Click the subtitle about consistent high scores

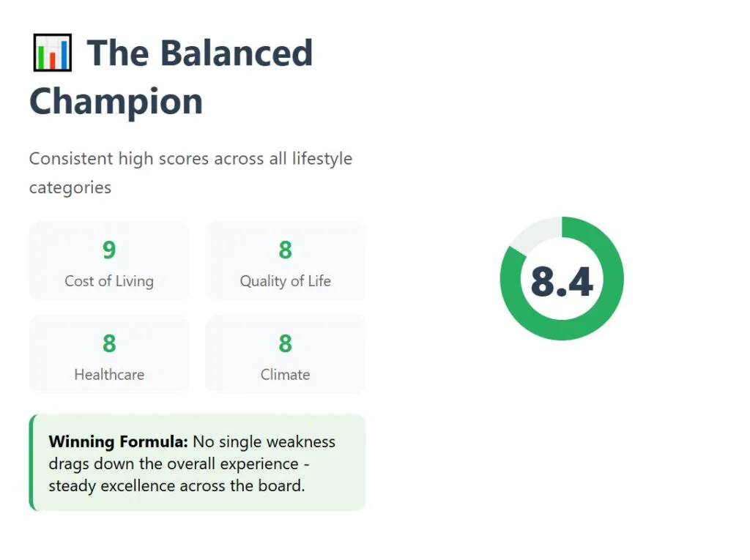[190, 159]
